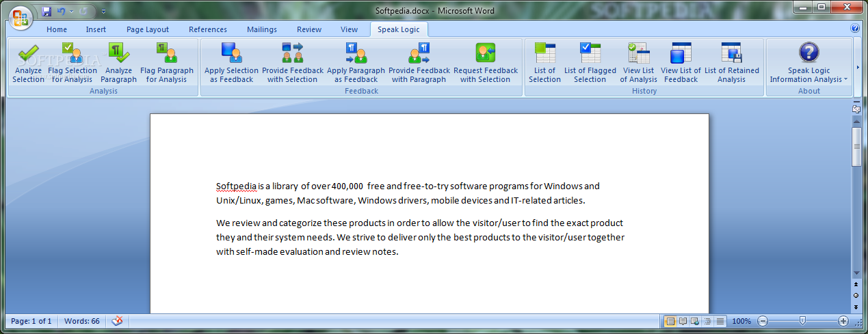Click the Words: 66 word count

tap(82, 321)
